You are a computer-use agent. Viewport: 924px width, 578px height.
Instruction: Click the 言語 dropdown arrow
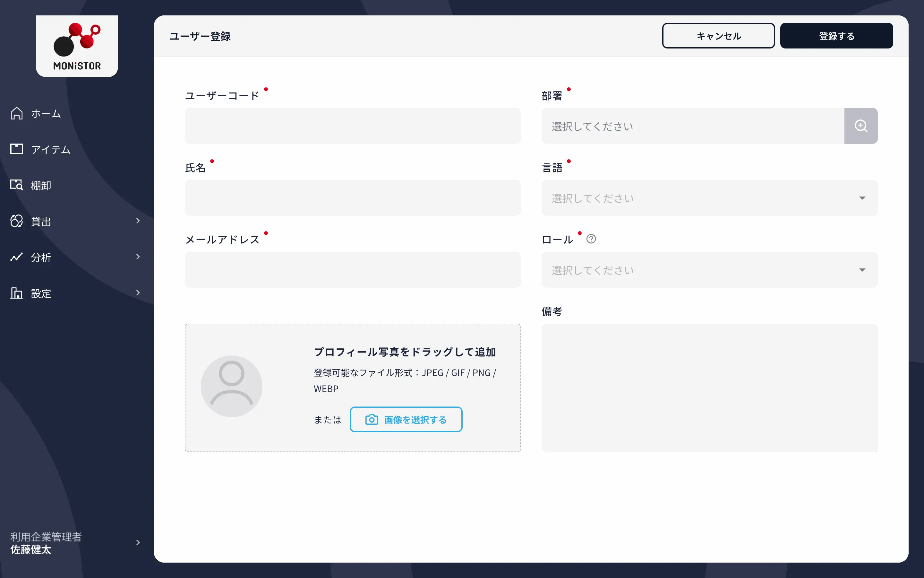tap(862, 198)
